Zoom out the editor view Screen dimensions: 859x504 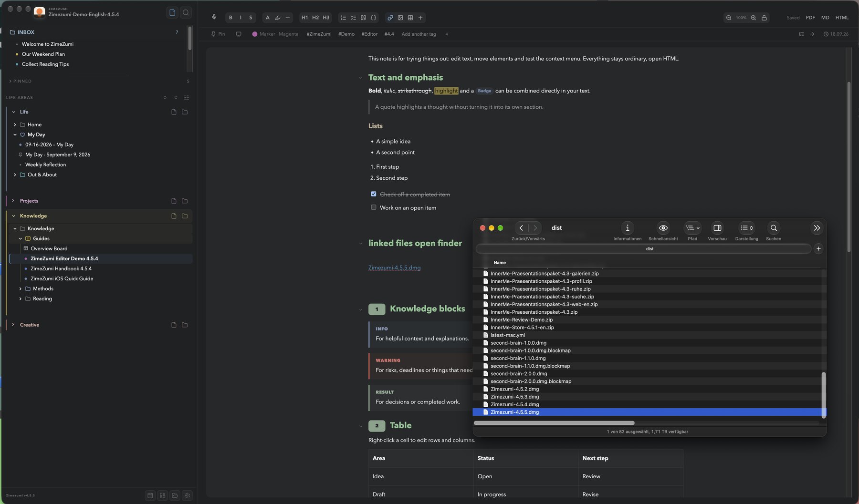pyautogui.click(x=729, y=18)
